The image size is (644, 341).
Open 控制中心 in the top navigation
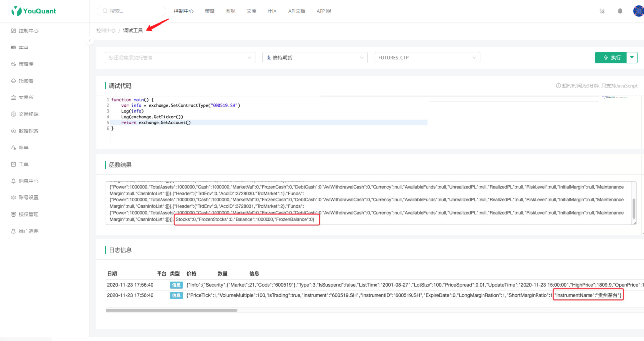[184, 11]
